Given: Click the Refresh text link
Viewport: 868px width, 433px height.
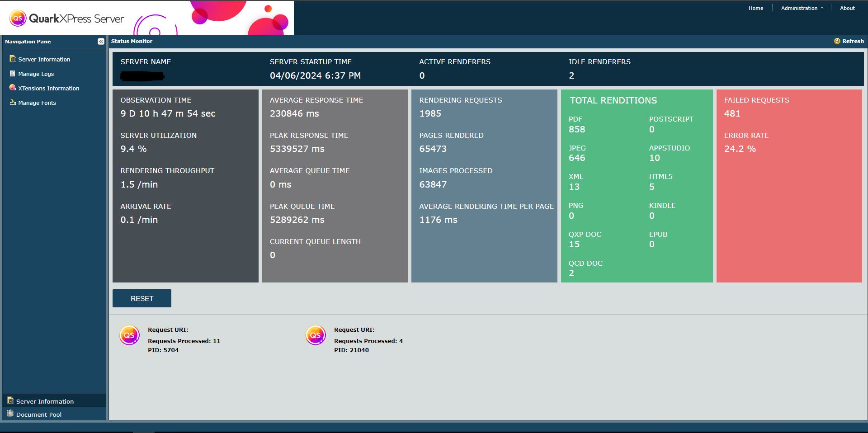Looking at the screenshot, I should (853, 41).
